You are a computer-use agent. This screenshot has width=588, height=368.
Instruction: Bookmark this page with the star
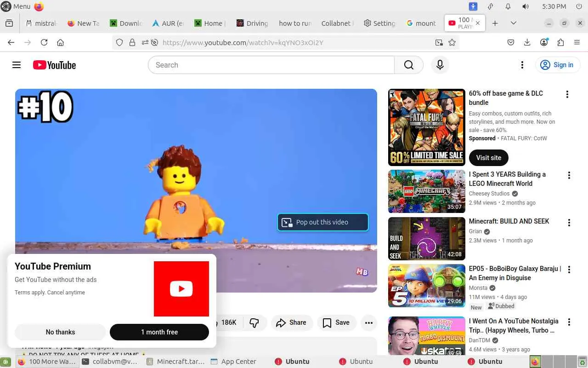(x=452, y=42)
